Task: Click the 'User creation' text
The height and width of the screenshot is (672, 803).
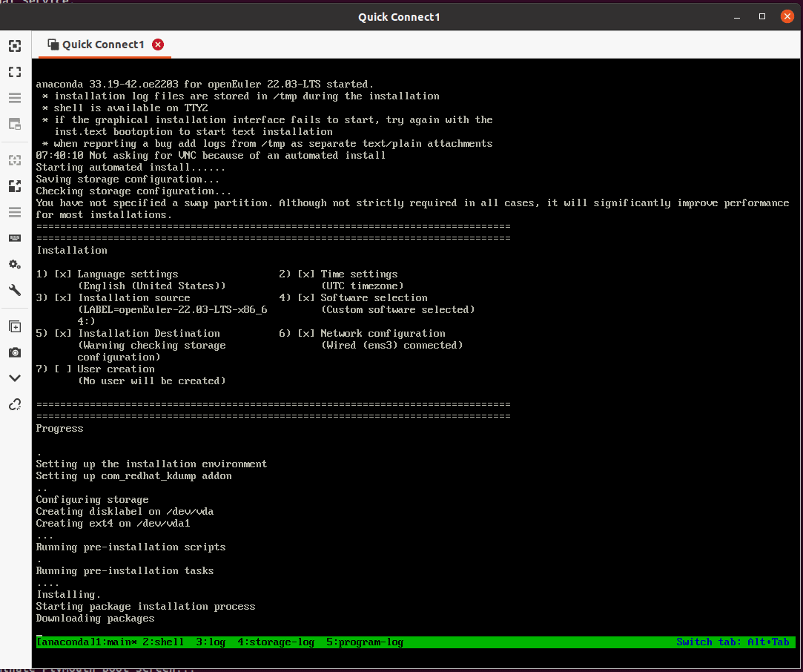Action: coord(116,369)
